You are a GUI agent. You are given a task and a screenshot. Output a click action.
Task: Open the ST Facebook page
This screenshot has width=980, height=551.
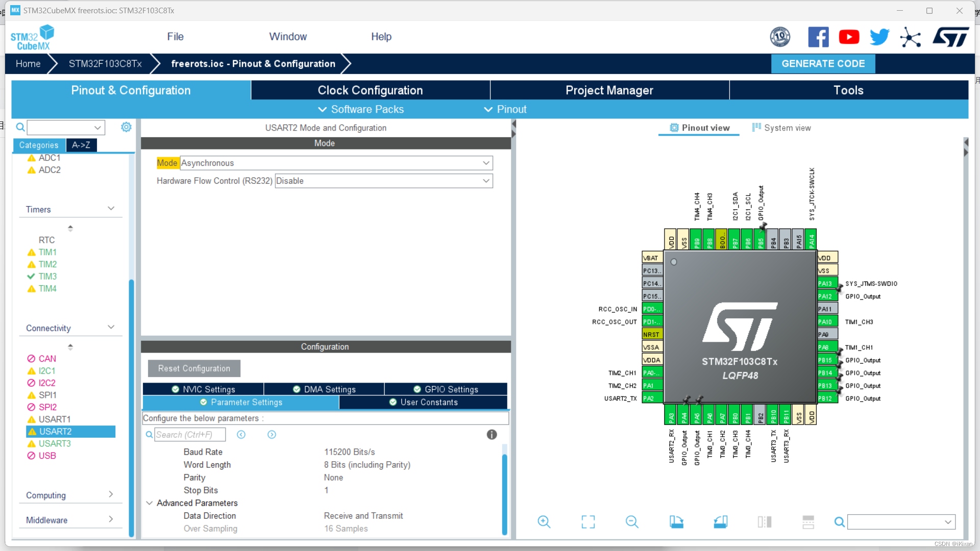click(819, 37)
